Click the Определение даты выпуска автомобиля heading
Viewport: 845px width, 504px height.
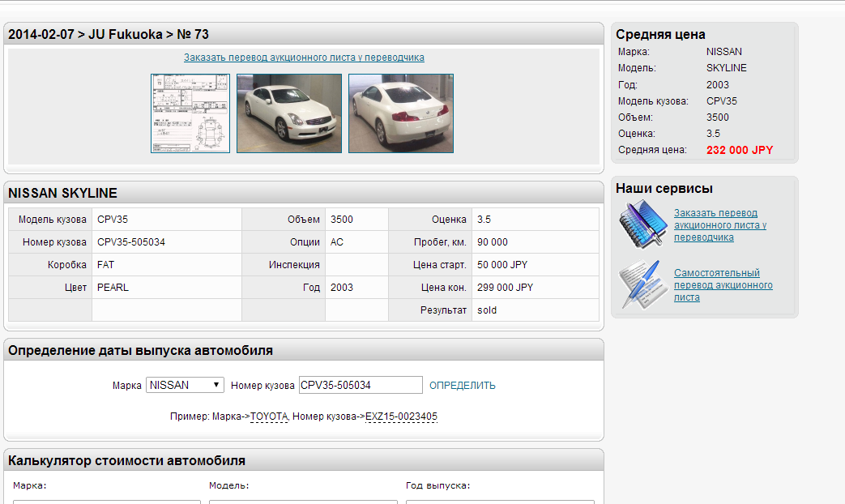(141, 350)
